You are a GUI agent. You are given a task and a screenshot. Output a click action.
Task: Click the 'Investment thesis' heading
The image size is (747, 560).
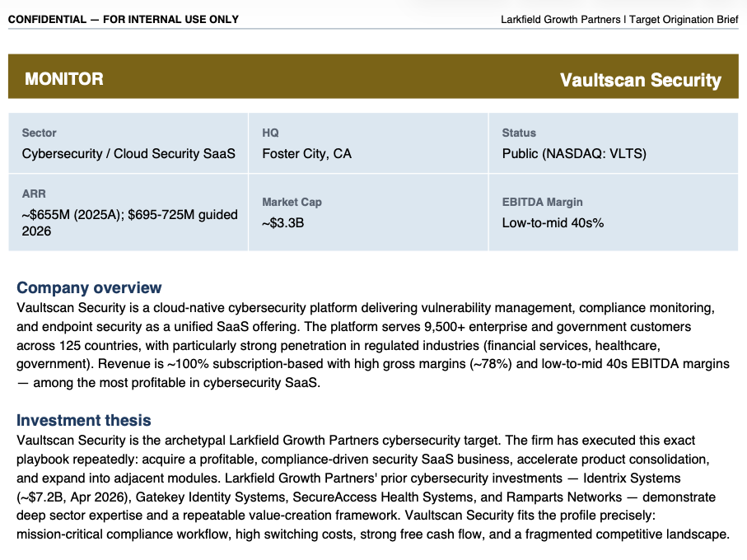click(x=83, y=420)
